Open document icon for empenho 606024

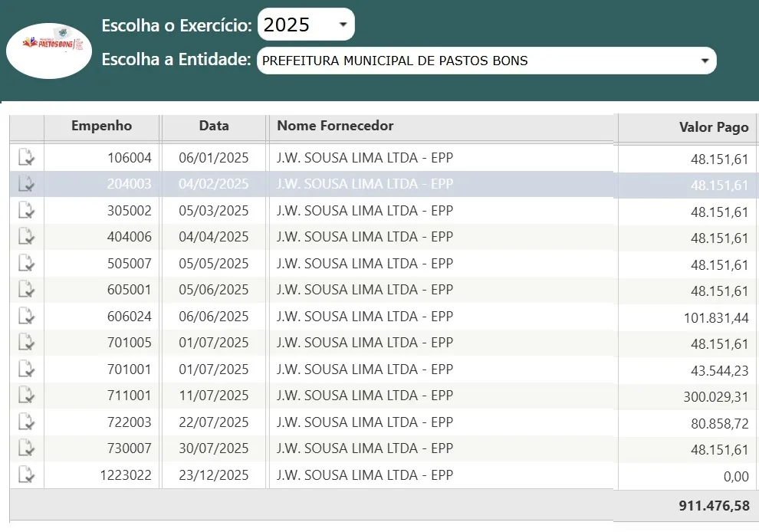pos(27,316)
